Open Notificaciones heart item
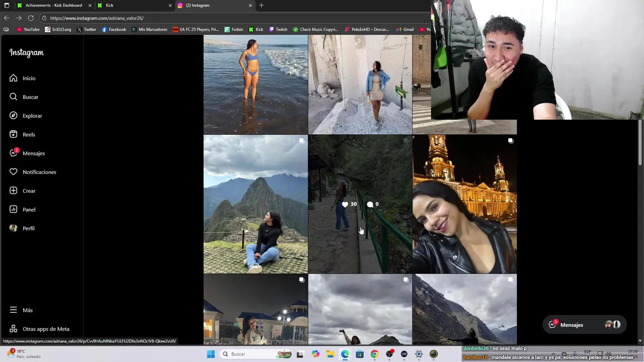Screen dimensions: 644x362 point(33,172)
